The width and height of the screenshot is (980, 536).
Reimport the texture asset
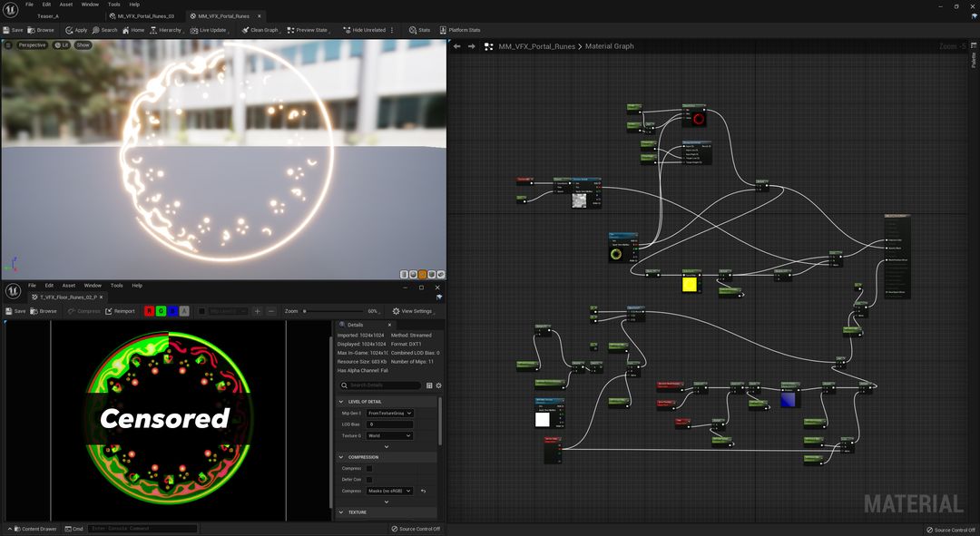120,311
